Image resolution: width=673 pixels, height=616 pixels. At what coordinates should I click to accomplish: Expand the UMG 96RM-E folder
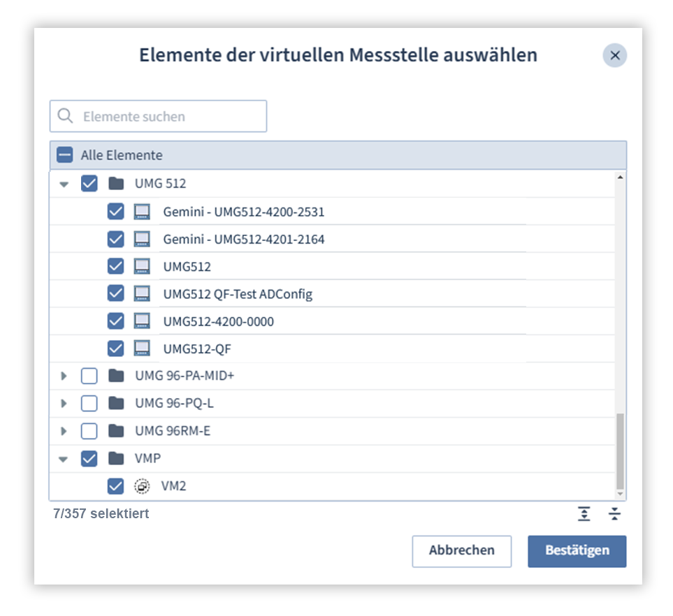click(64, 431)
